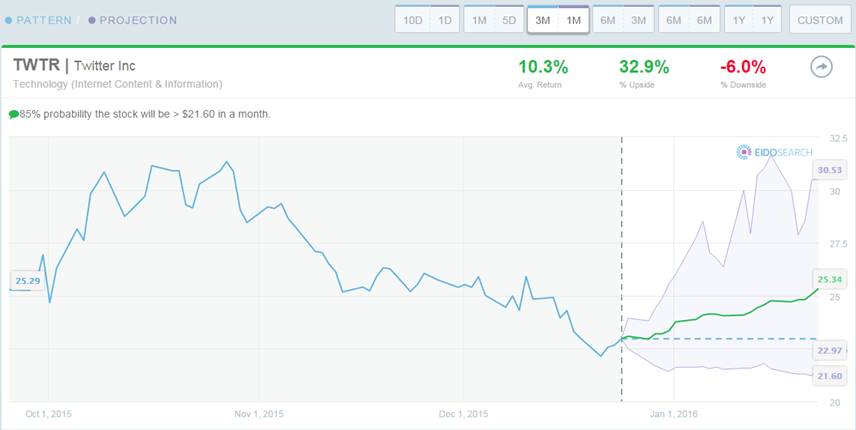Select the 1Y pattern 1Y projection range
The height and width of the screenshot is (430, 856).
[x=753, y=20]
